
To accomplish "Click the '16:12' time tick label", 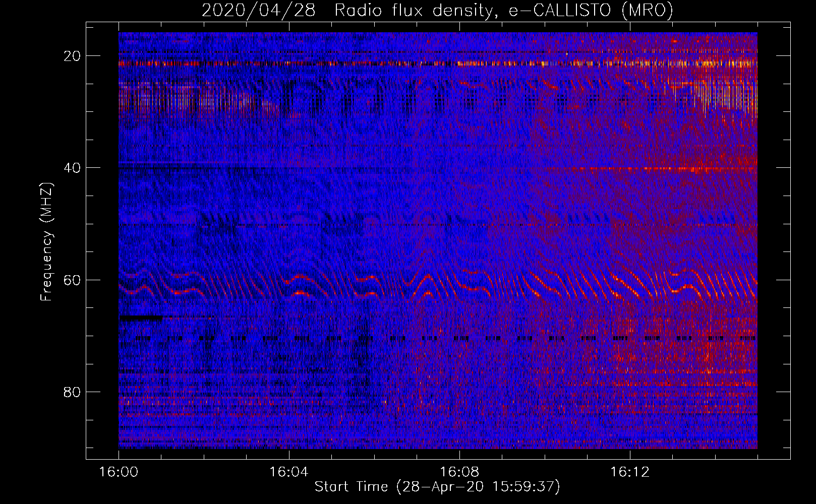I will tap(630, 472).
